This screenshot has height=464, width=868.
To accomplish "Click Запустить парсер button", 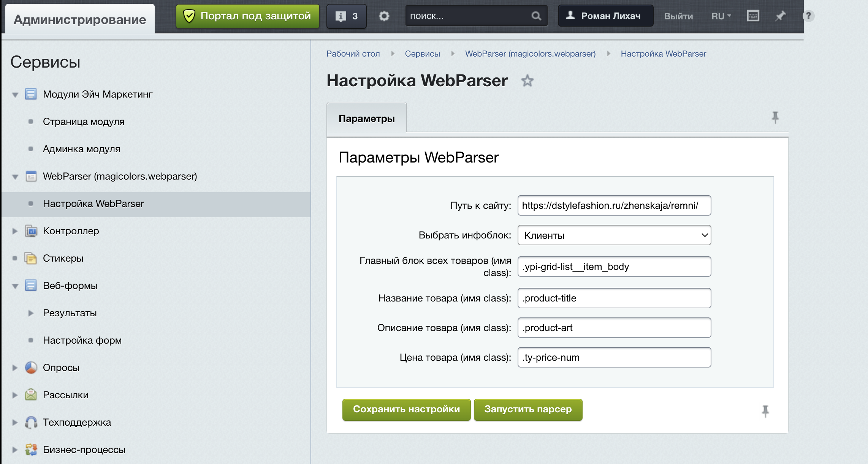I will (x=527, y=409).
